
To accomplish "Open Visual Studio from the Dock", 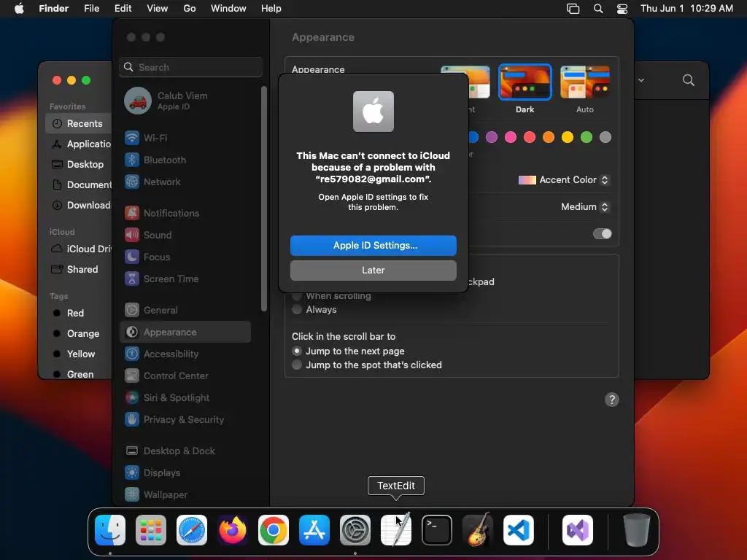I will [x=578, y=530].
